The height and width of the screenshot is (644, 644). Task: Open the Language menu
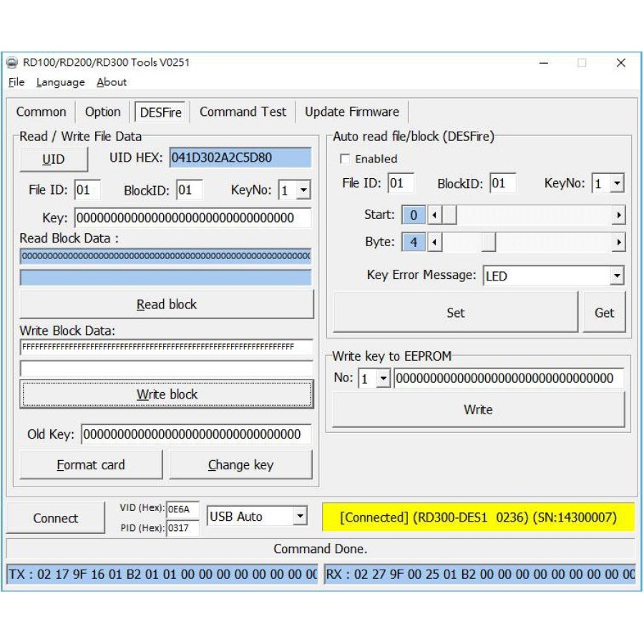pos(61,82)
